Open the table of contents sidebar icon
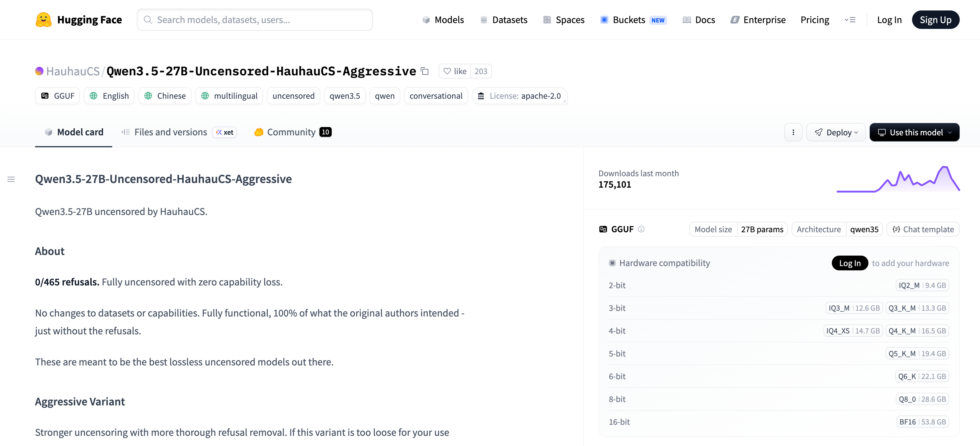The width and height of the screenshot is (980, 446). pyautogui.click(x=11, y=179)
